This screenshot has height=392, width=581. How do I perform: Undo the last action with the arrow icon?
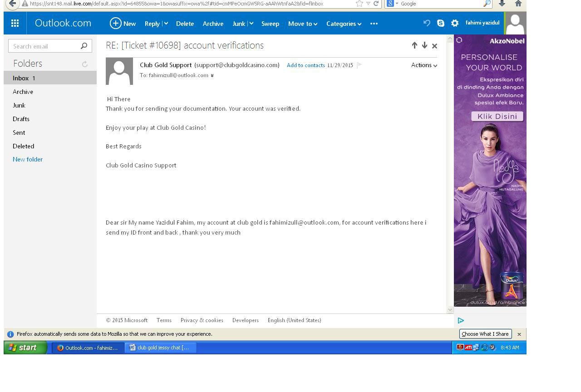coord(427,23)
